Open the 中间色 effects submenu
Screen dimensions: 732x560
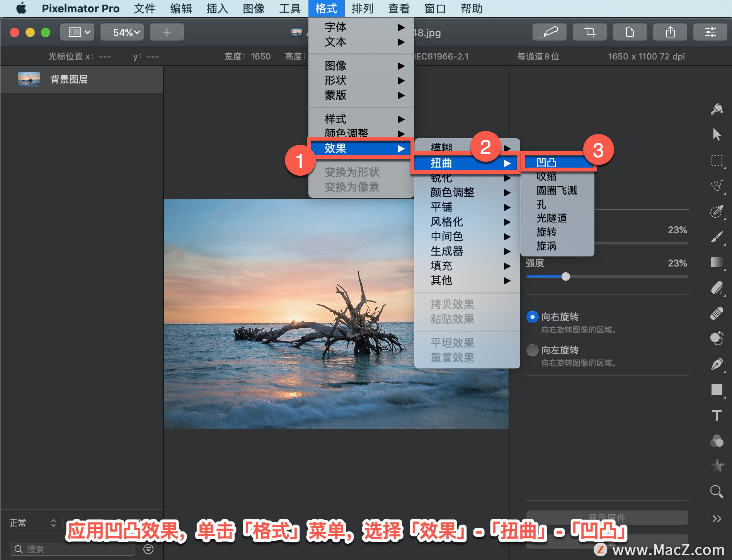coord(467,236)
